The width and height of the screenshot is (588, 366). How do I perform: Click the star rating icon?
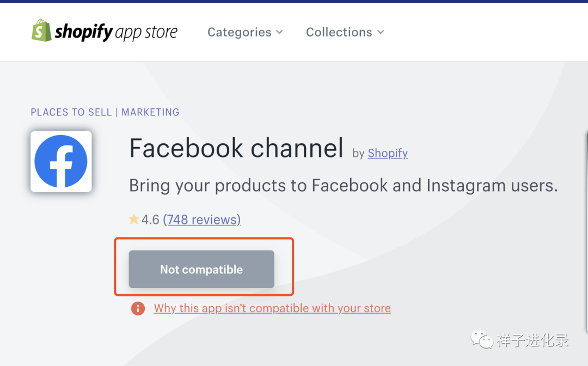point(133,219)
